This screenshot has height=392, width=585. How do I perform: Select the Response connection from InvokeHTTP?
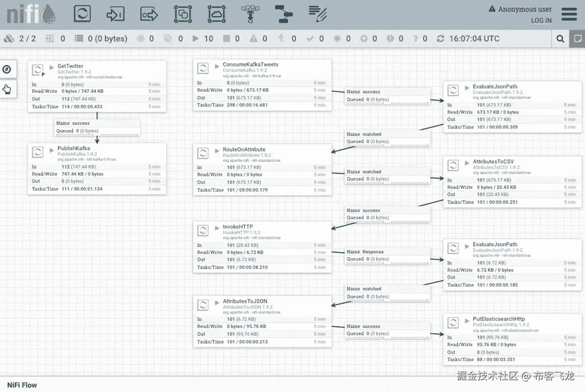pos(387,256)
